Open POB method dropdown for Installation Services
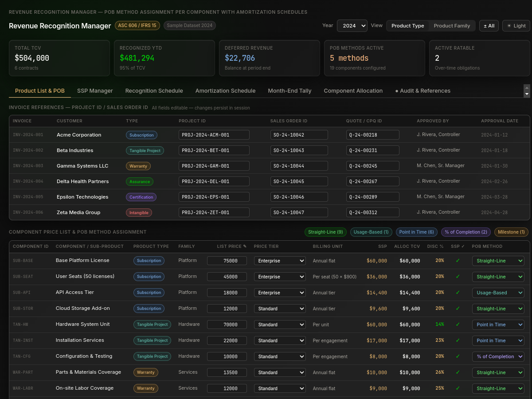This screenshot has height=399, width=532. (x=498, y=340)
